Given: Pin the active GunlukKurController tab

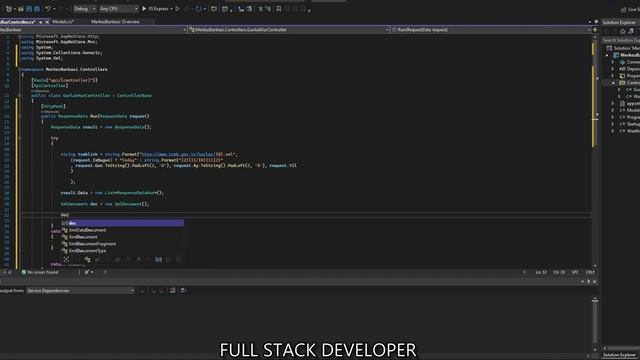Looking at the screenshot, I should click(x=40, y=22).
